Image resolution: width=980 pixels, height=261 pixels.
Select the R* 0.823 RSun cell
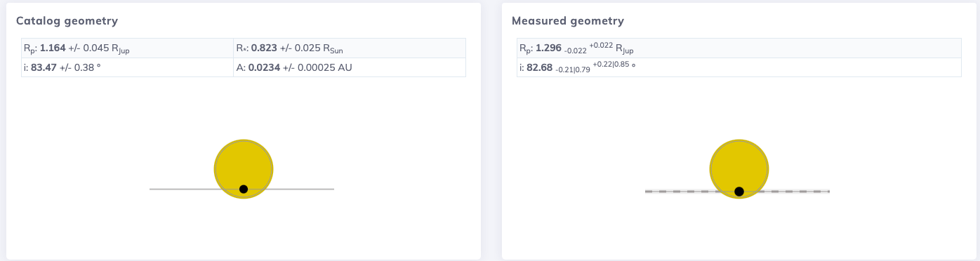tap(350, 48)
